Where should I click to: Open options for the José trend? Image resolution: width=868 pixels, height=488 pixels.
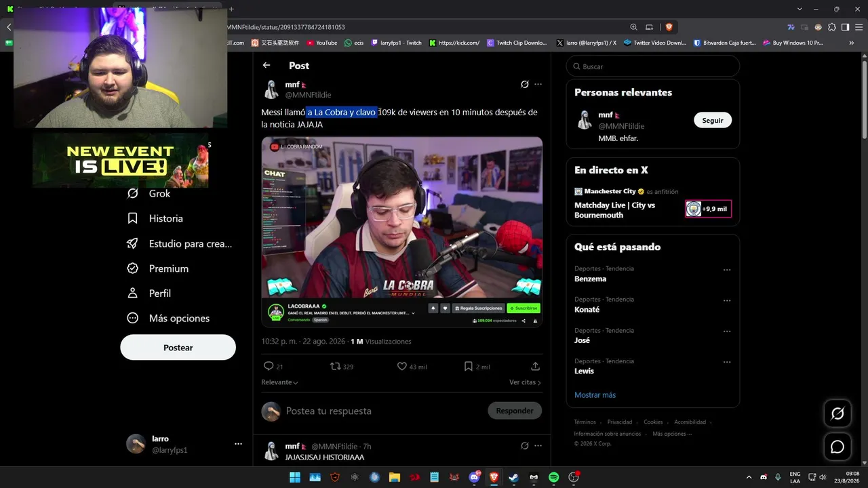pos(727,331)
